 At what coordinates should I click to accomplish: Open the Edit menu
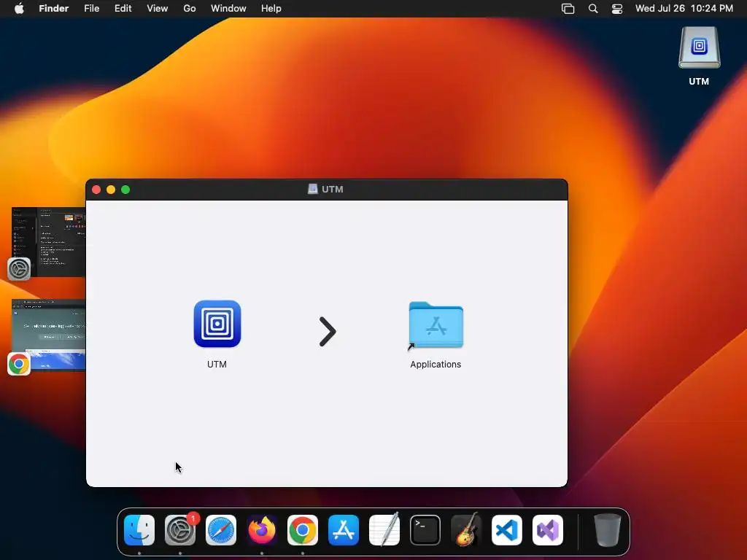pyautogui.click(x=123, y=9)
